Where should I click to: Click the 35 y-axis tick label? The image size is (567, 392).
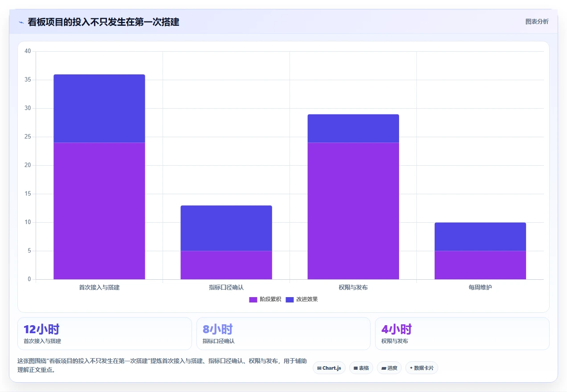pos(28,80)
